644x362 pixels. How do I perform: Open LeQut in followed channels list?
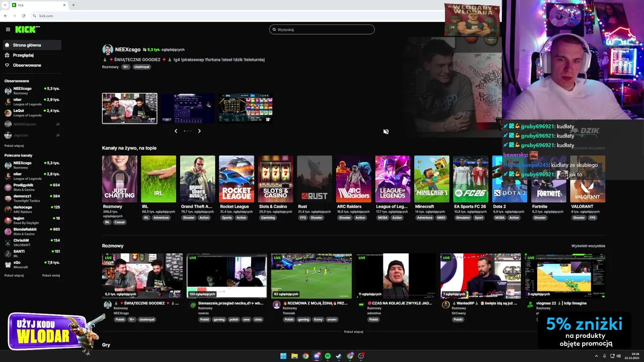pos(32,113)
